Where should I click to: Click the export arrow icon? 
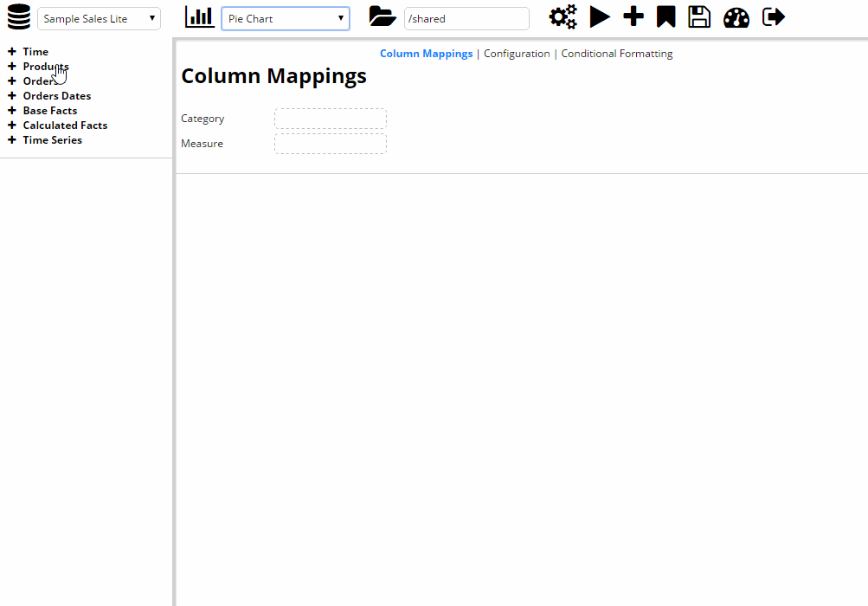click(774, 16)
